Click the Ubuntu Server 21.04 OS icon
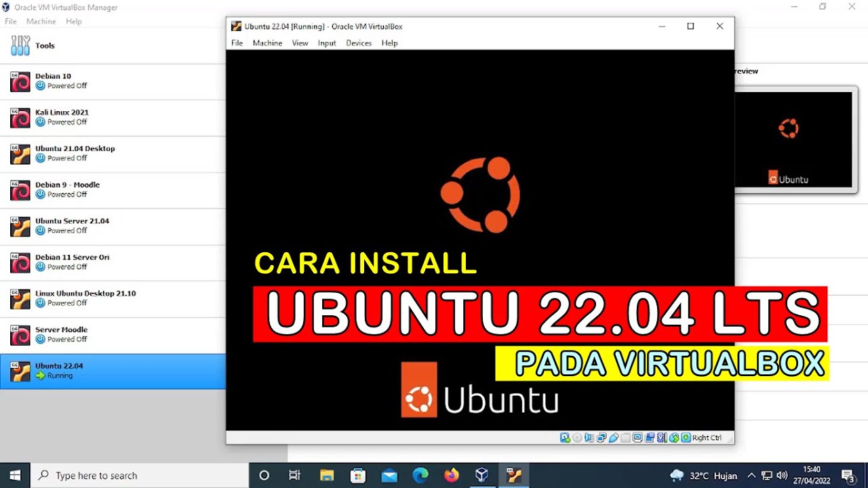Screen dimensions: 868x488 tap(20, 226)
